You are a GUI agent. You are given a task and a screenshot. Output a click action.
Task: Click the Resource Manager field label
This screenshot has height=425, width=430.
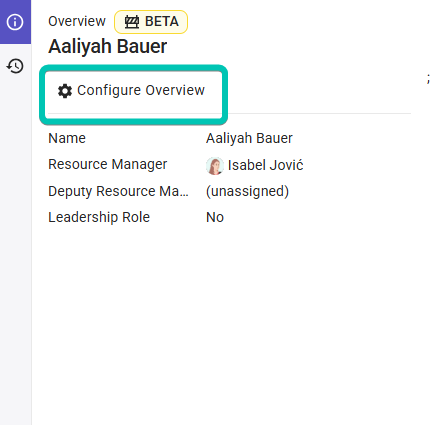pos(108,164)
